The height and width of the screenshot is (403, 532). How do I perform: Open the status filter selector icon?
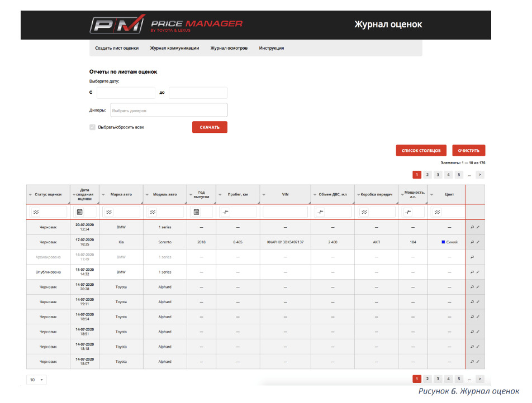(36, 212)
